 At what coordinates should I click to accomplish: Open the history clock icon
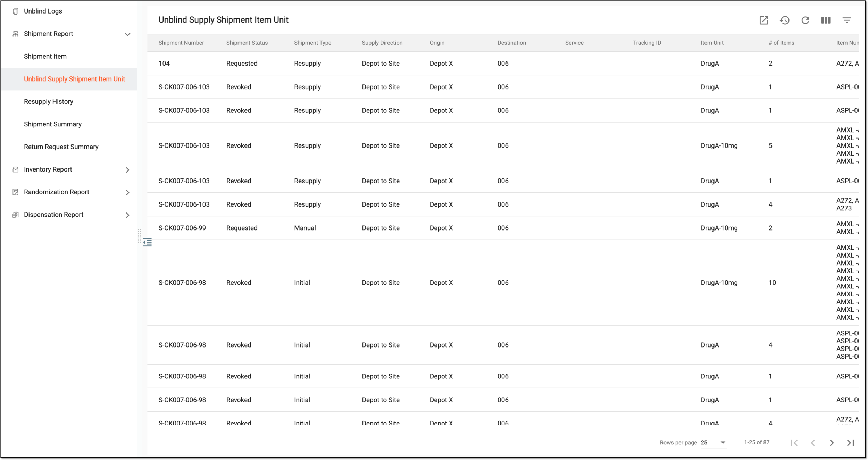(x=784, y=20)
